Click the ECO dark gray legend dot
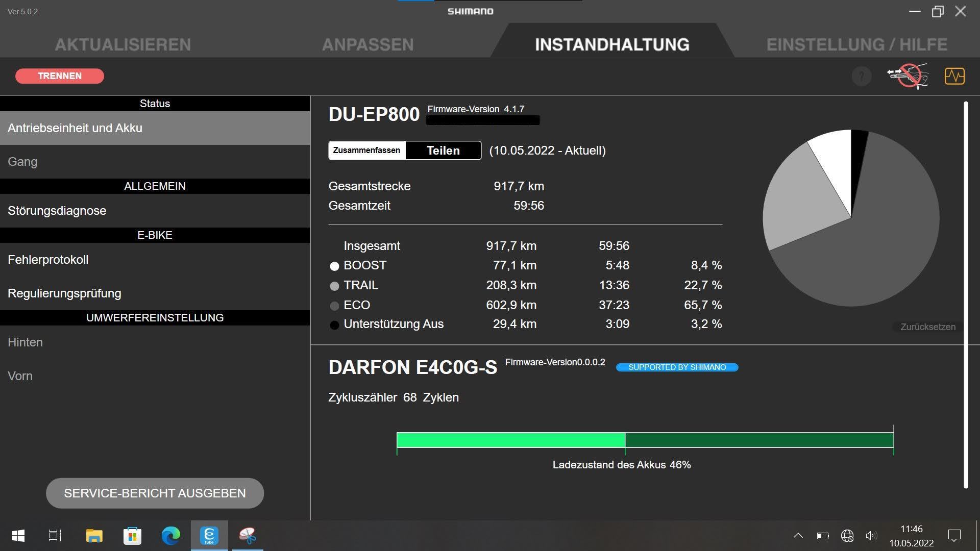980x551 pixels. [334, 306]
